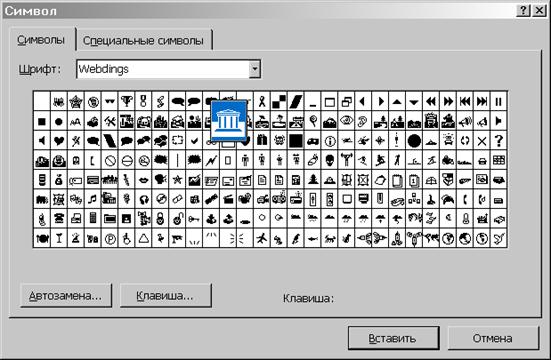The width and height of the screenshot is (551, 360).
Task: Select the lightning bolt symbol
Action: 211,161
